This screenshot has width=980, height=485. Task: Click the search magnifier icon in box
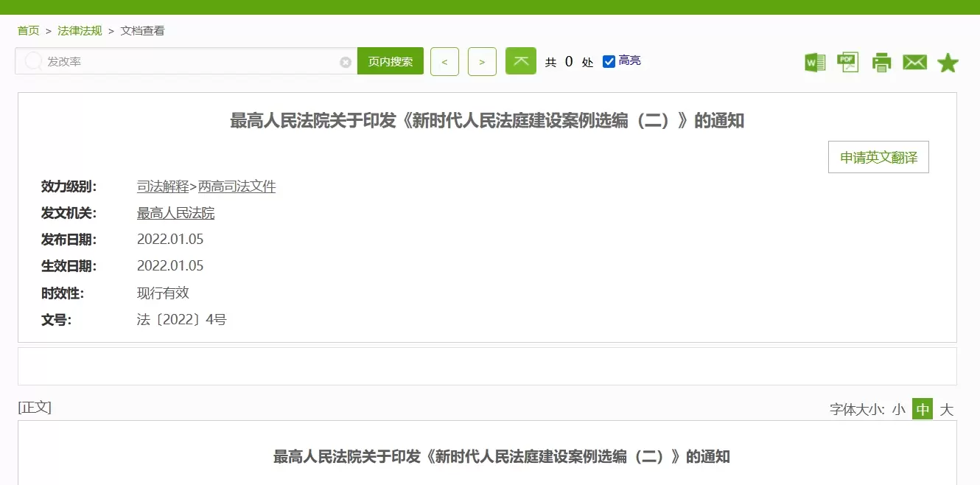(33, 61)
